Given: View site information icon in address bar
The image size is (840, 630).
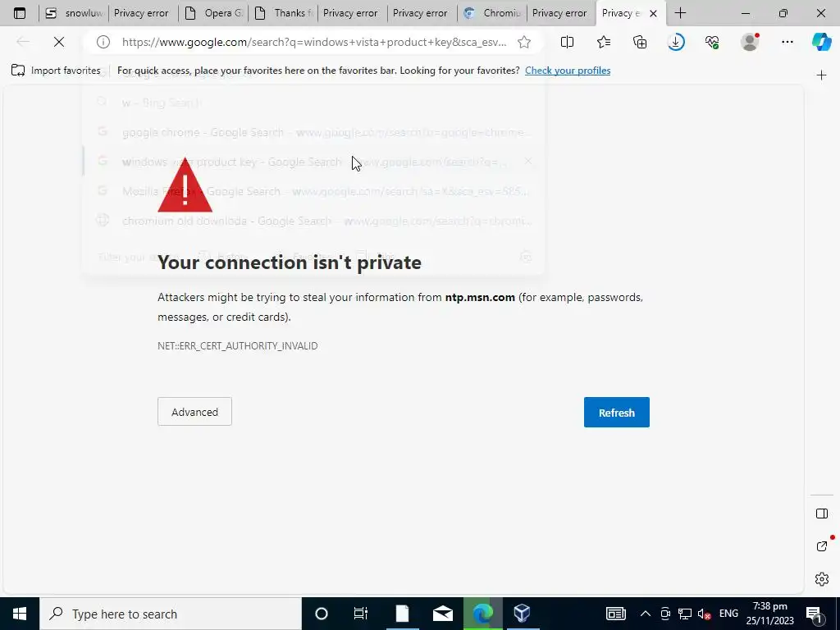Looking at the screenshot, I should coord(103,42).
